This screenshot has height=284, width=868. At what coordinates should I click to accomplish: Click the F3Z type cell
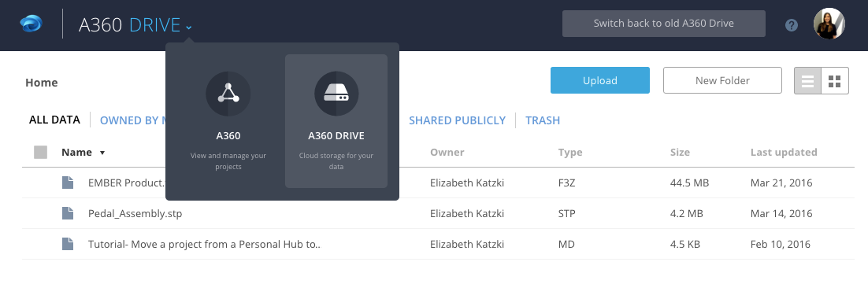pos(567,183)
